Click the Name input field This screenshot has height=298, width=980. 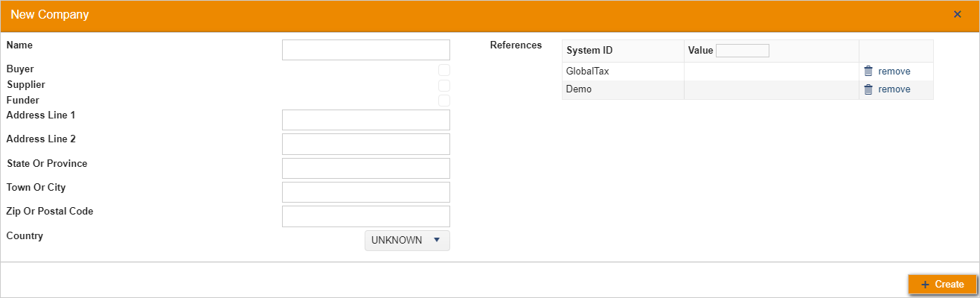[x=366, y=50]
